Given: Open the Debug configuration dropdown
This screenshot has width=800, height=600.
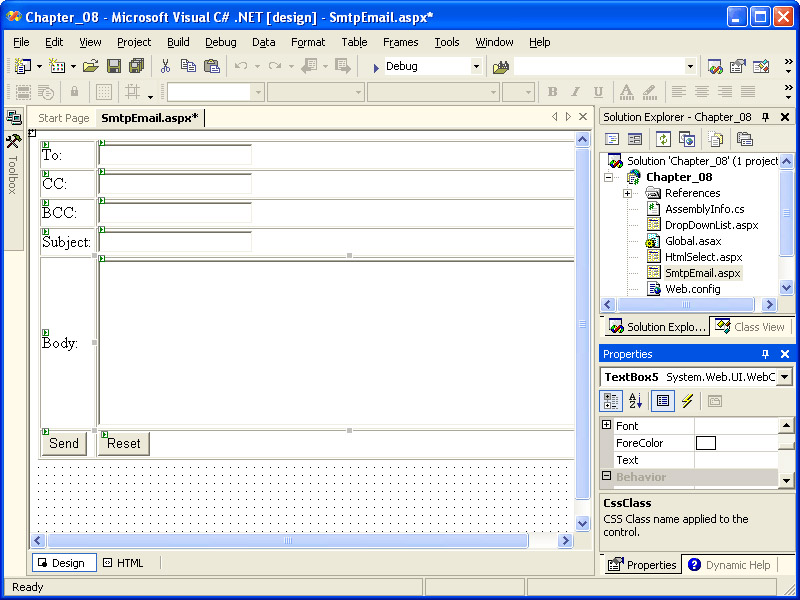Looking at the screenshot, I should 476,66.
